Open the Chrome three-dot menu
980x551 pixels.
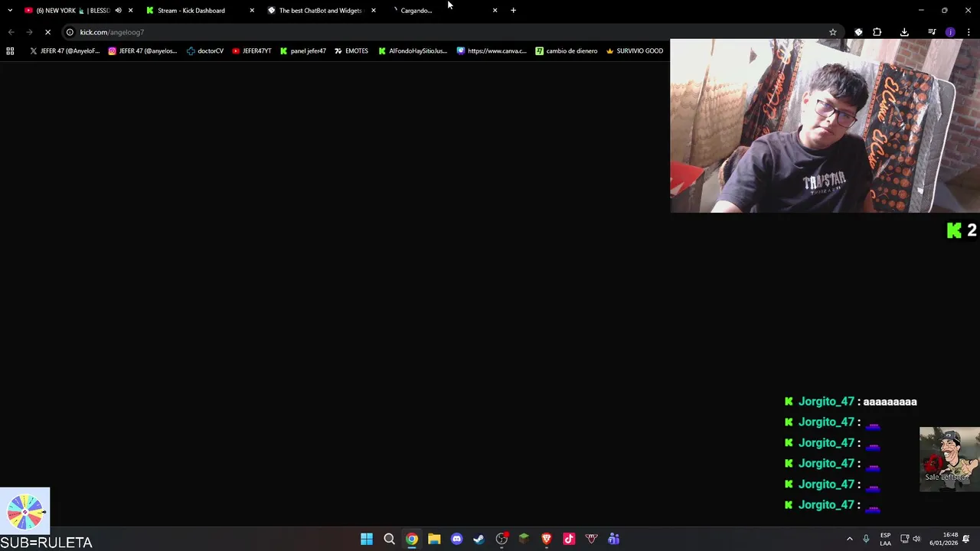(969, 32)
